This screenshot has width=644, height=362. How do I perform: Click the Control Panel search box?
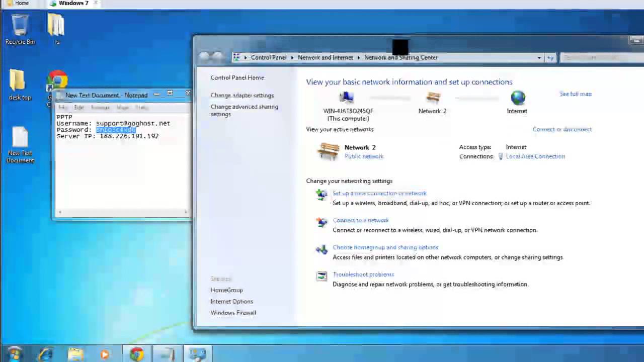click(x=602, y=58)
